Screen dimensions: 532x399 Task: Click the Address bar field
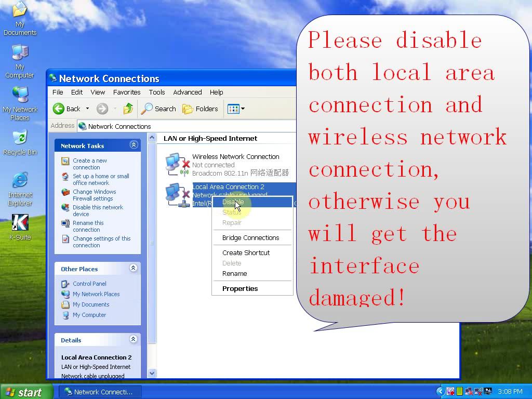tap(187, 126)
